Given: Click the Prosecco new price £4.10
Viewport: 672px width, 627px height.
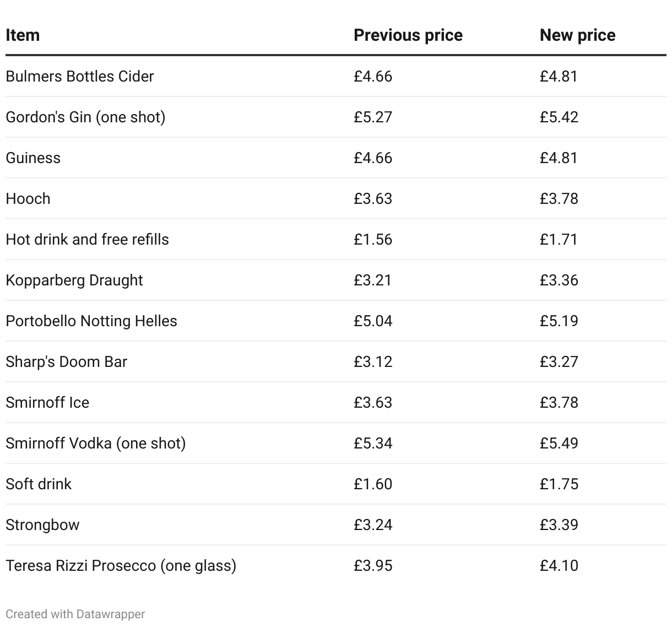Looking at the screenshot, I should 559,565.
